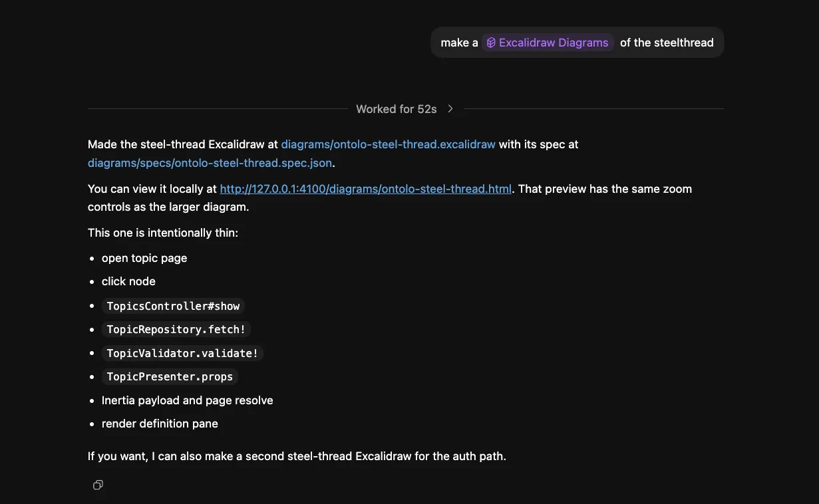Click "make a" text in message bubble

click(x=459, y=43)
